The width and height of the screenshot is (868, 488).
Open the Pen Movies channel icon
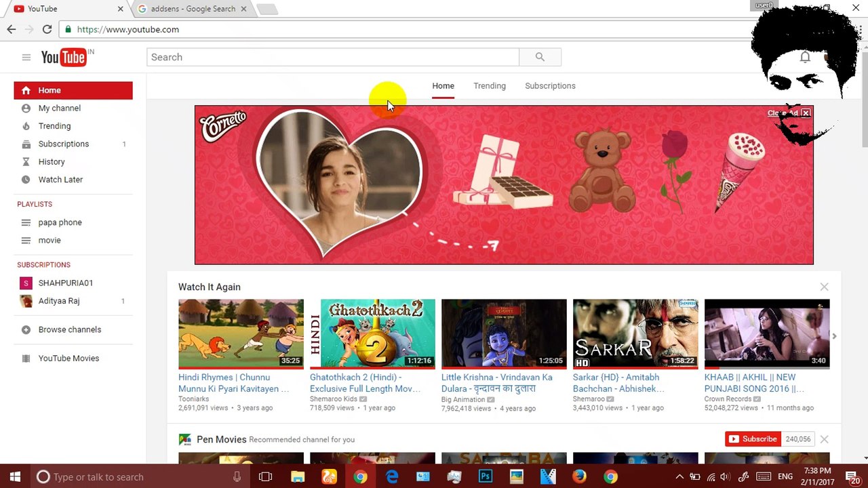tap(184, 439)
